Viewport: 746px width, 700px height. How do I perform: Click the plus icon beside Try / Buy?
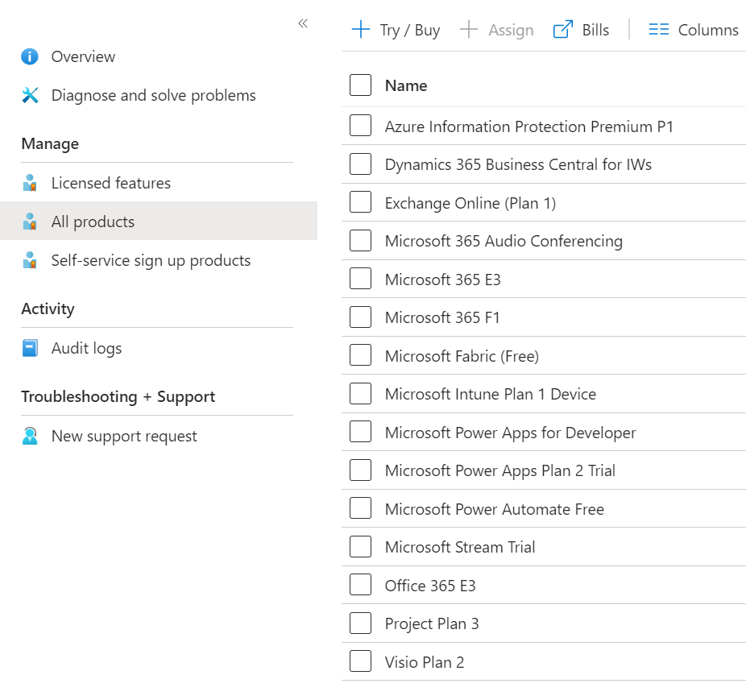tap(361, 30)
